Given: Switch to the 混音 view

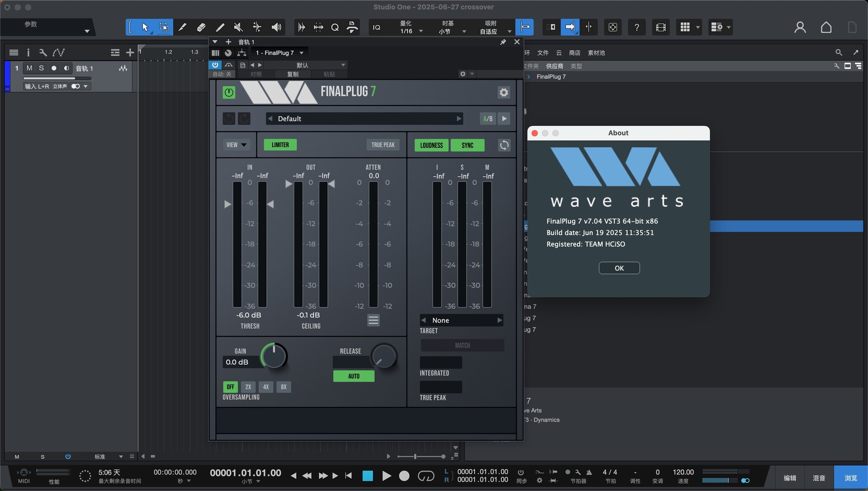Looking at the screenshot, I should tap(819, 478).
